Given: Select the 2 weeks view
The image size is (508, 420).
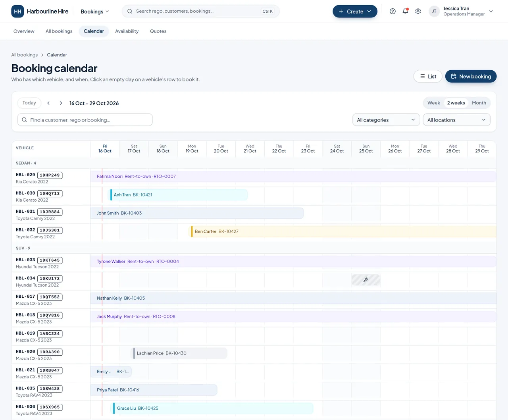Looking at the screenshot, I should point(456,103).
